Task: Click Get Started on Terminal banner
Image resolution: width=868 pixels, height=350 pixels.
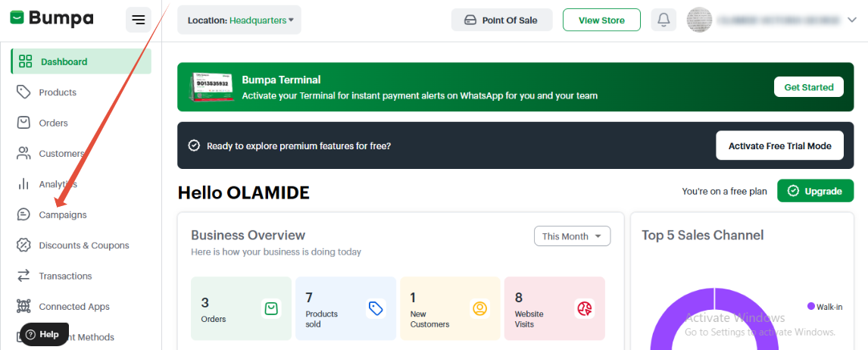Action: [808, 87]
